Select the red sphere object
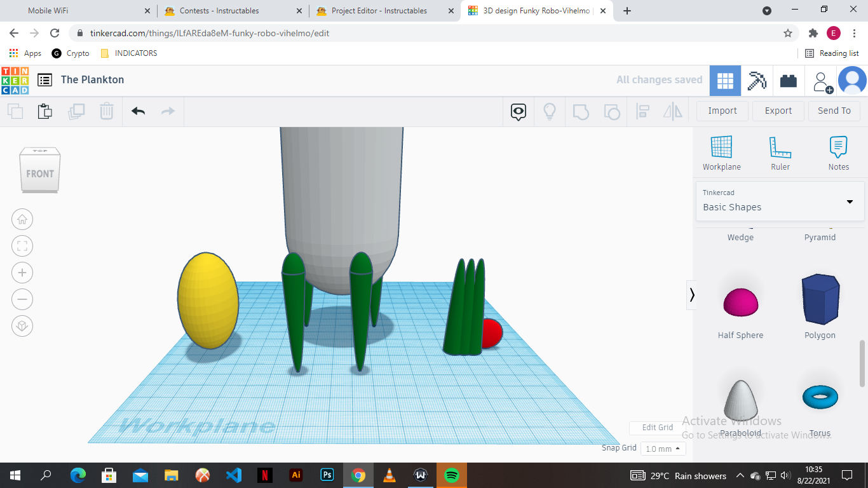The width and height of the screenshot is (868, 488). pos(492,334)
